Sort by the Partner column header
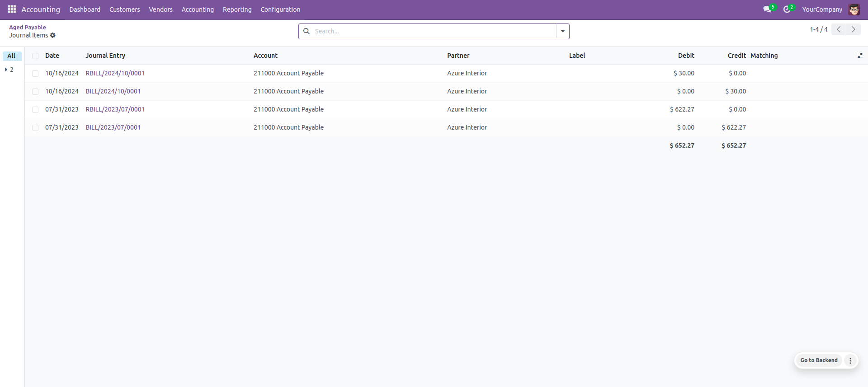 (x=458, y=56)
